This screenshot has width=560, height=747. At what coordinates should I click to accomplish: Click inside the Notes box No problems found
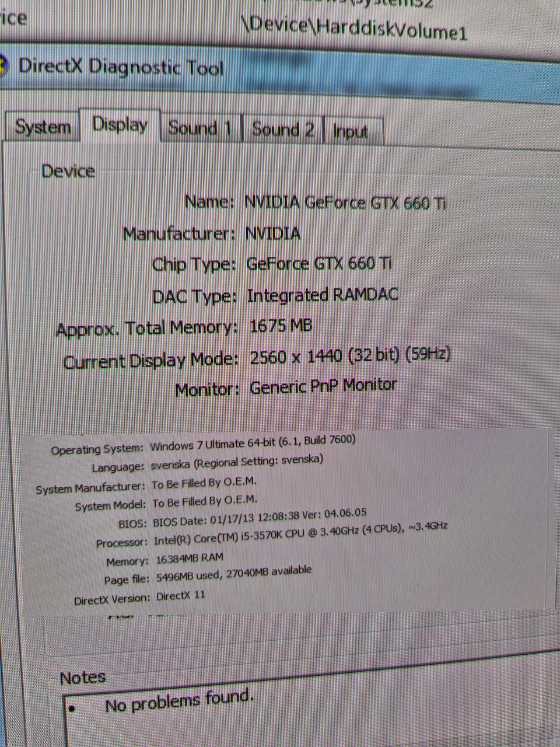[x=179, y=700]
